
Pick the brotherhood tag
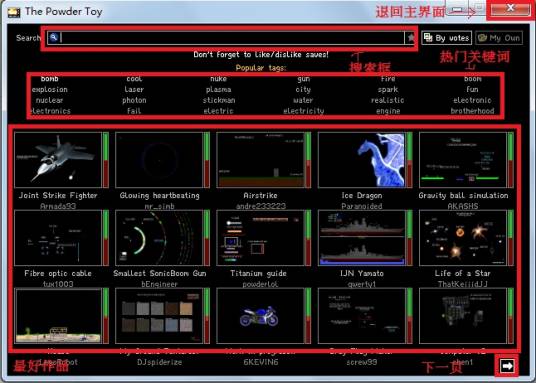click(472, 111)
